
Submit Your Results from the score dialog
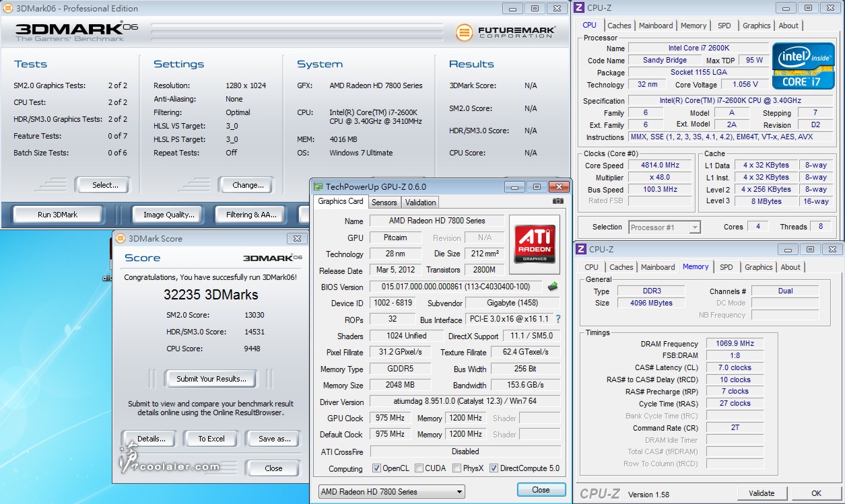point(211,379)
